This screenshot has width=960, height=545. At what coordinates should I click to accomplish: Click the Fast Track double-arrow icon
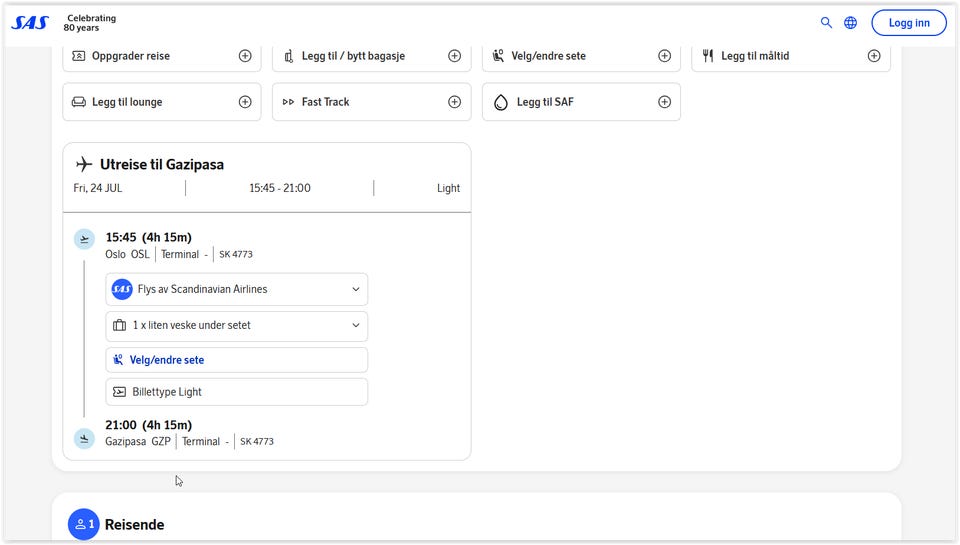[x=288, y=102]
